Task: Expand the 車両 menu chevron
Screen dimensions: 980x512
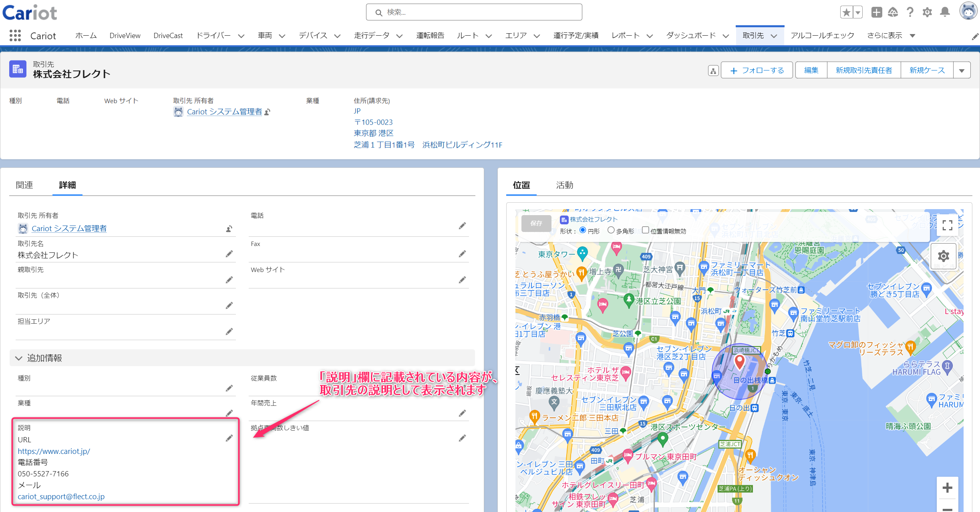Action: click(x=282, y=36)
